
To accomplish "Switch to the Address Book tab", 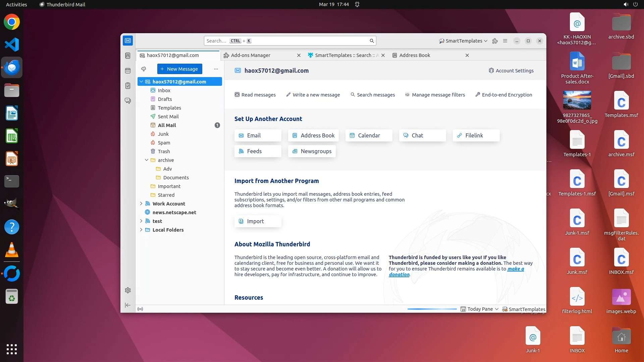I will pyautogui.click(x=415, y=55).
